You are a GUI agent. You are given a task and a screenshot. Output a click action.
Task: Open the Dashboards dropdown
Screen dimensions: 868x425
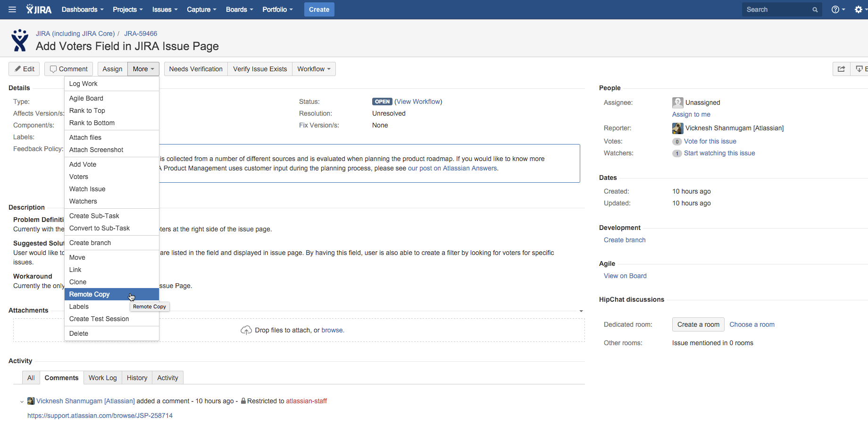[x=82, y=9]
